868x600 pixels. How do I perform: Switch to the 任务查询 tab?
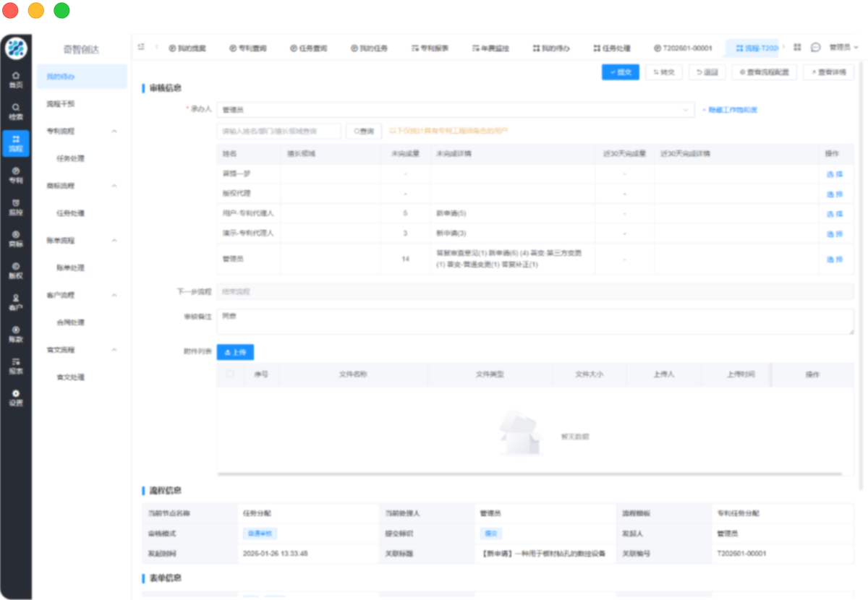coord(308,48)
